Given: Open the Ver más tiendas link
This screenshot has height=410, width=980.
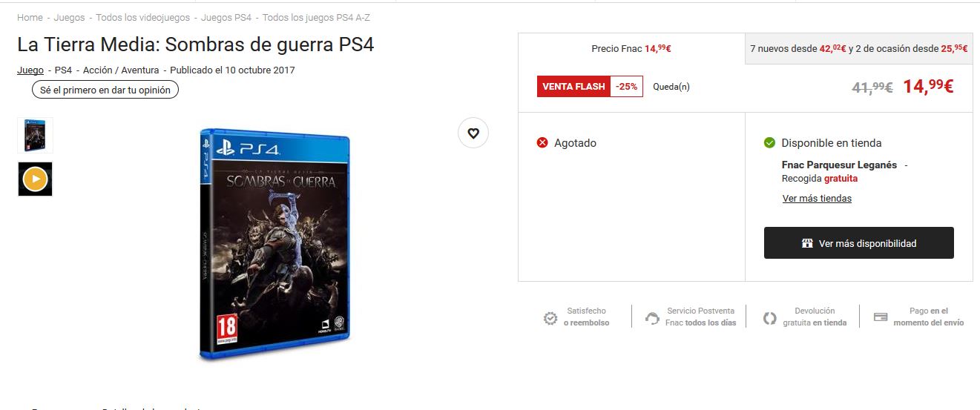Looking at the screenshot, I should (x=817, y=199).
